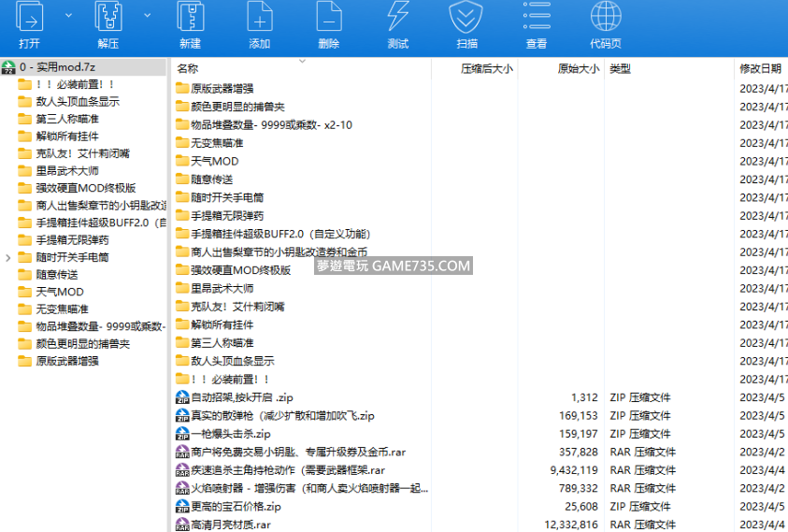Click the 查看 (View) list icon

(x=537, y=16)
